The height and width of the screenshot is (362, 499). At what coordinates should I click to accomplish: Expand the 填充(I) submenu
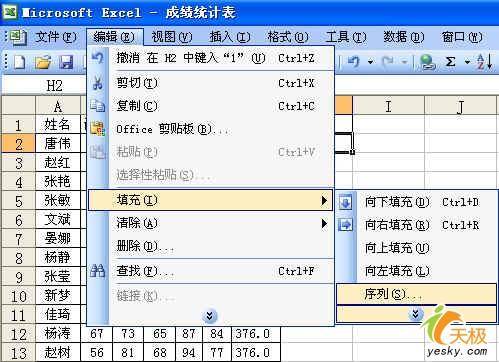pos(211,200)
